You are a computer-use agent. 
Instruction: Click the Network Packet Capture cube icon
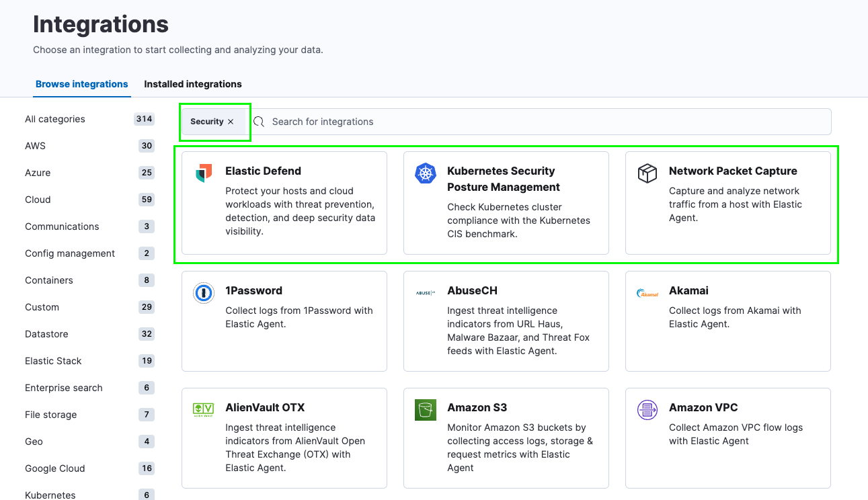point(647,173)
